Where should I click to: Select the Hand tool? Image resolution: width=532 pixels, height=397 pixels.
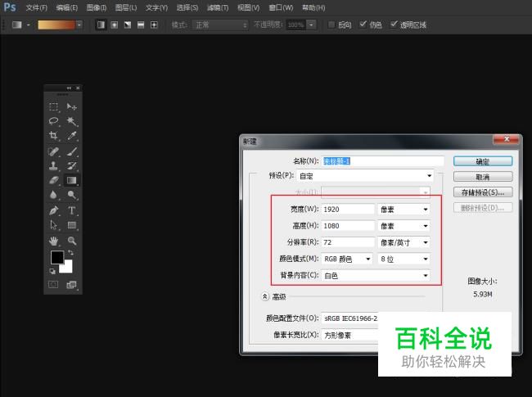(x=54, y=241)
